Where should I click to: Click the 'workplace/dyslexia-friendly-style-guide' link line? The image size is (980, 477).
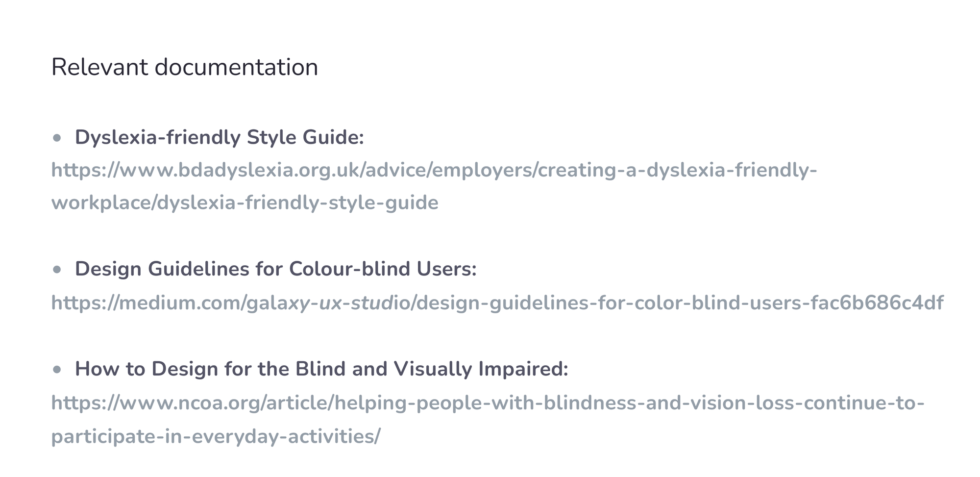coord(245,202)
